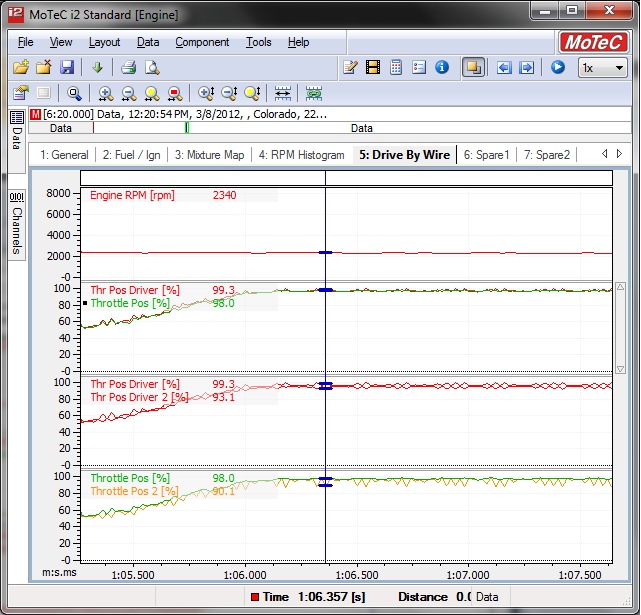Screen dimensions: 641x615
Task: Select Engine RPM channel legend
Action: (x=132, y=195)
